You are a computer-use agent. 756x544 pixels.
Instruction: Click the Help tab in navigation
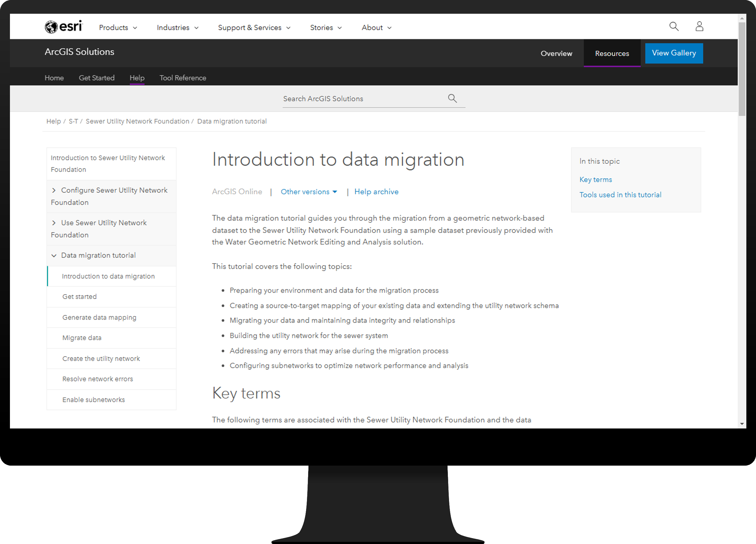(x=137, y=78)
